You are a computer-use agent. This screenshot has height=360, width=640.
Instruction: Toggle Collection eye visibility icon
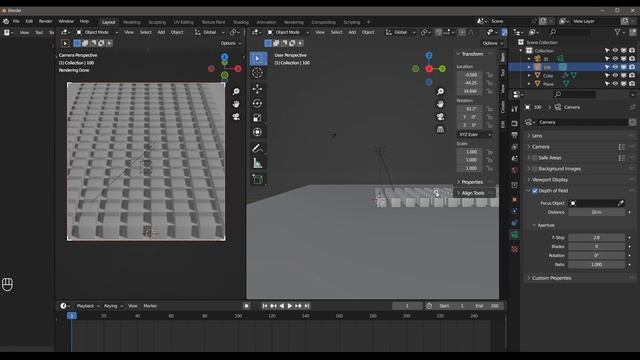pyautogui.click(x=615, y=51)
